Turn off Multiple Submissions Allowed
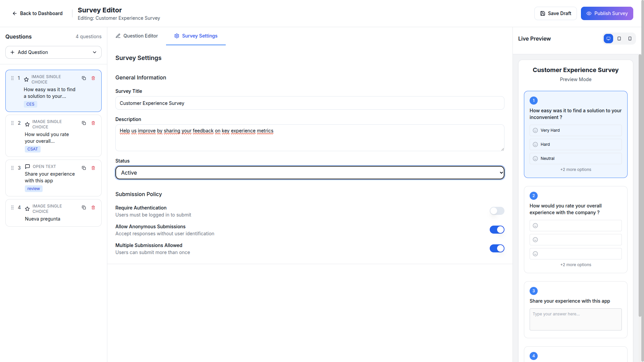The width and height of the screenshot is (644, 362). pos(497,248)
